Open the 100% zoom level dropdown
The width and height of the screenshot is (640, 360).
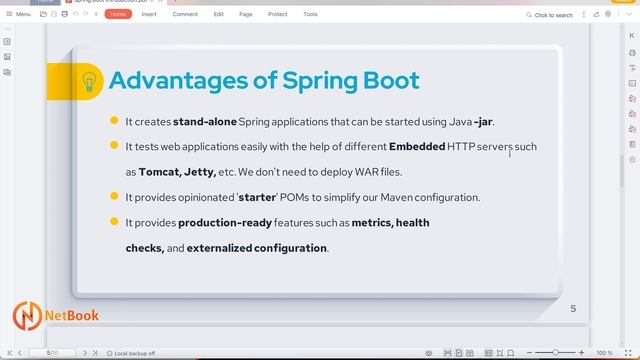[604, 353]
